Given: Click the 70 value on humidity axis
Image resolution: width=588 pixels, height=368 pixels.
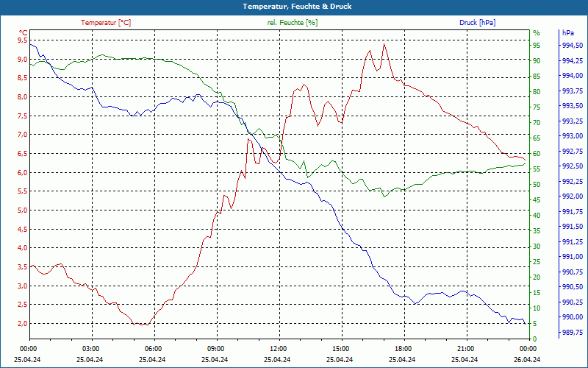Looking at the screenshot, I should tap(537, 123).
